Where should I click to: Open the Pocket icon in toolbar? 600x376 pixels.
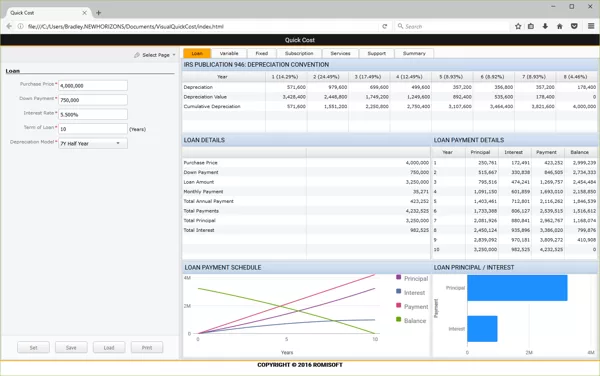(574, 26)
